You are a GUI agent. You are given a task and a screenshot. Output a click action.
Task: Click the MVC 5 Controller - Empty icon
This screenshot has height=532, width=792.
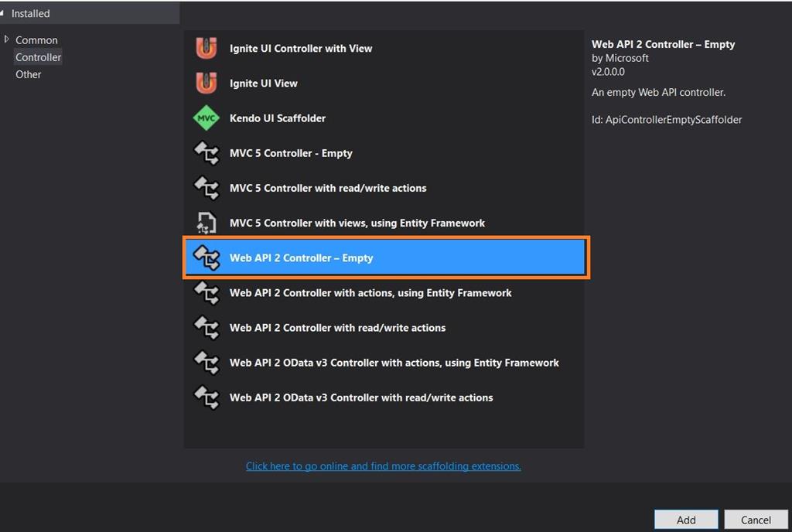(x=207, y=153)
